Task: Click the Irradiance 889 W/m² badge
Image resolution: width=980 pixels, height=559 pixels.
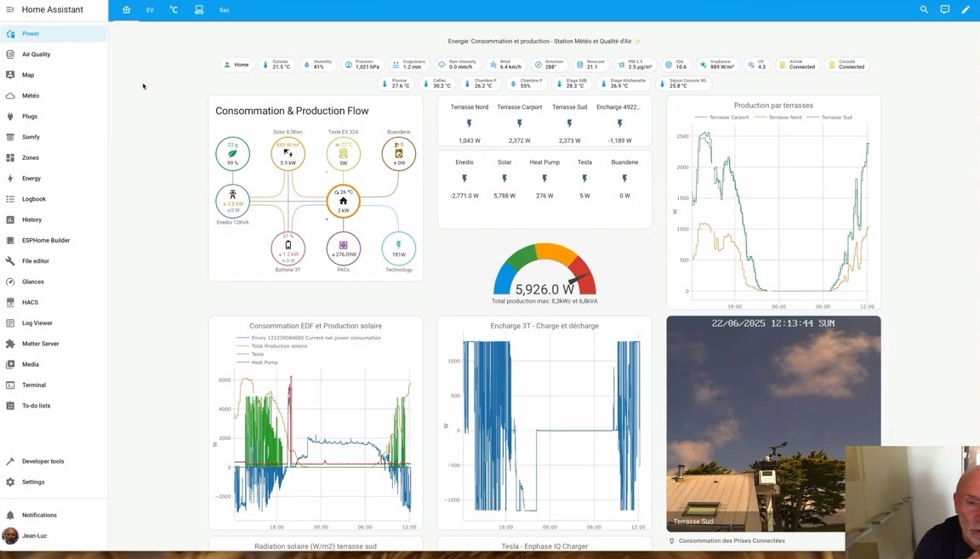Action: click(717, 65)
